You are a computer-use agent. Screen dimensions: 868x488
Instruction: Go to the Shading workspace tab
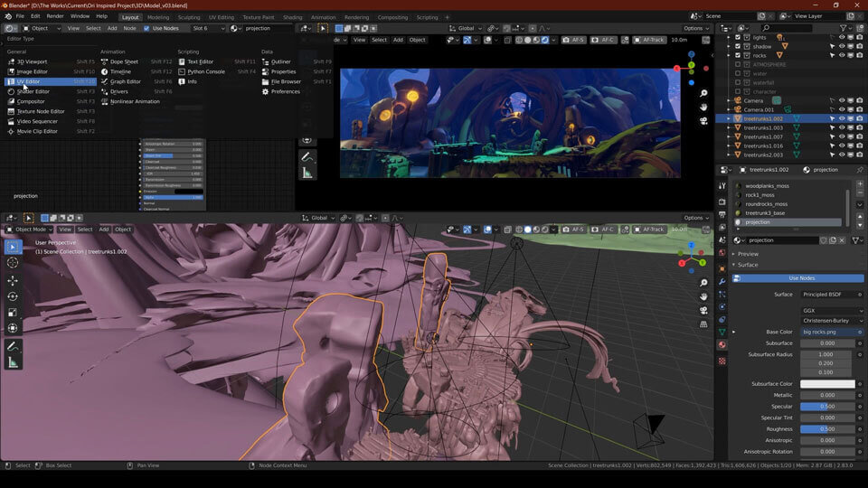tap(292, 17)
